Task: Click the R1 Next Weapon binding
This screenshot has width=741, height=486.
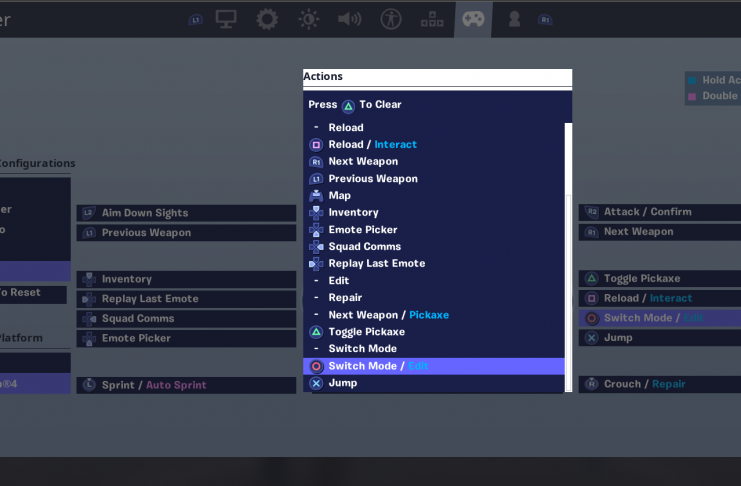Action: pos(660,232)
